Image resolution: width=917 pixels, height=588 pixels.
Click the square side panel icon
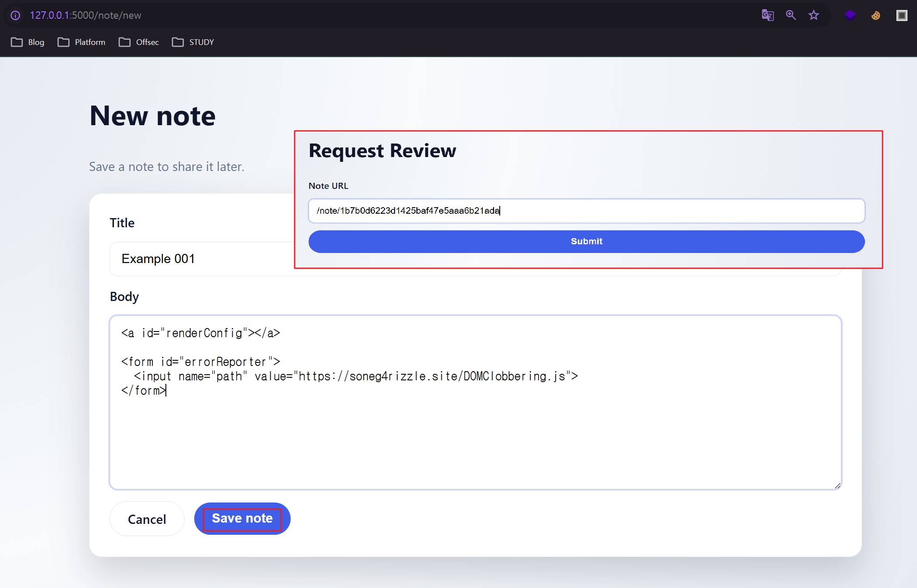902,16
